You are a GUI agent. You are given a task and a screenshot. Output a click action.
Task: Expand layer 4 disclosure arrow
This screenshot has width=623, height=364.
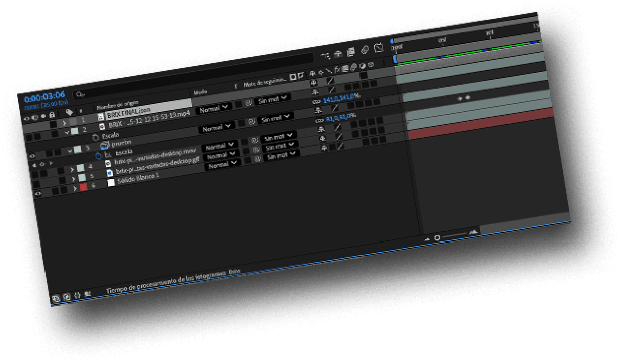(72, 170)
